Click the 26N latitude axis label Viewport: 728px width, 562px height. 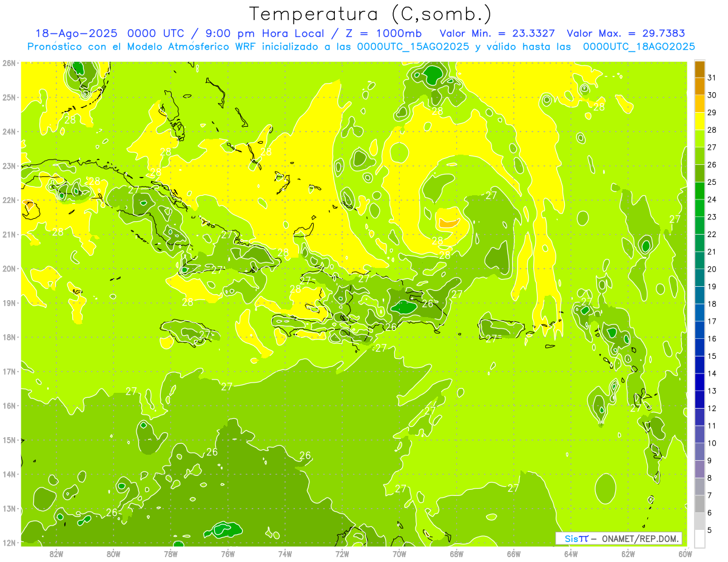[x=8, y=63]
